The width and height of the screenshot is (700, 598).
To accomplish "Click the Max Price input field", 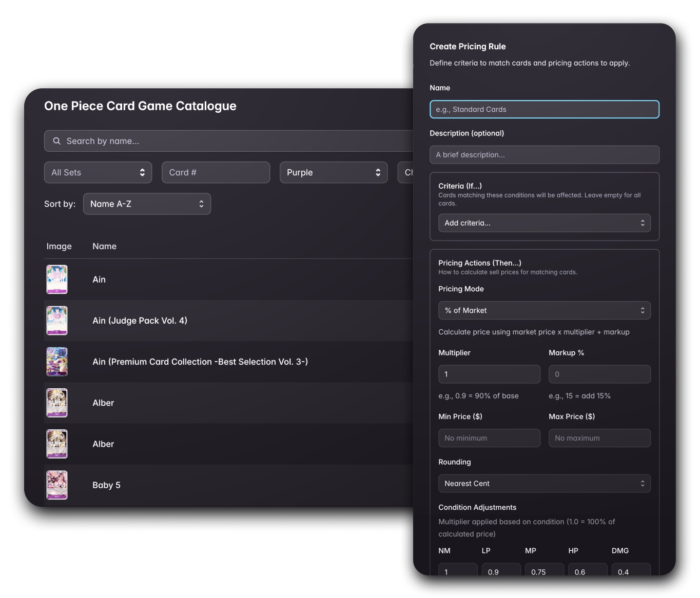I will pyautogui.click(x=600, y=438).
